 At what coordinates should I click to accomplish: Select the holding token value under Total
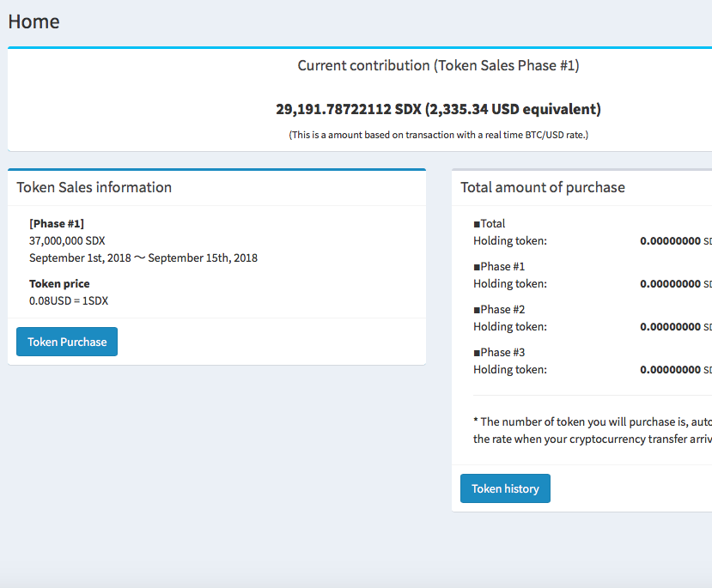point(670,241)
